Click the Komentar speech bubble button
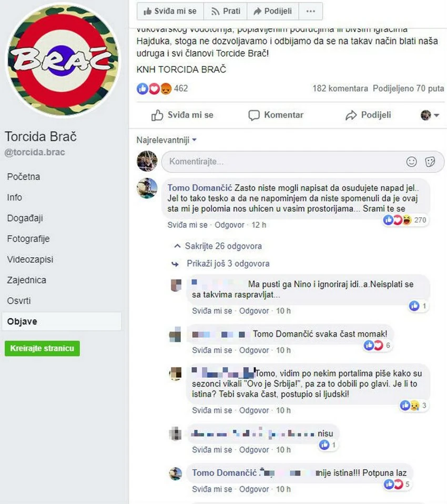The image size is (447, 504). 276,115
